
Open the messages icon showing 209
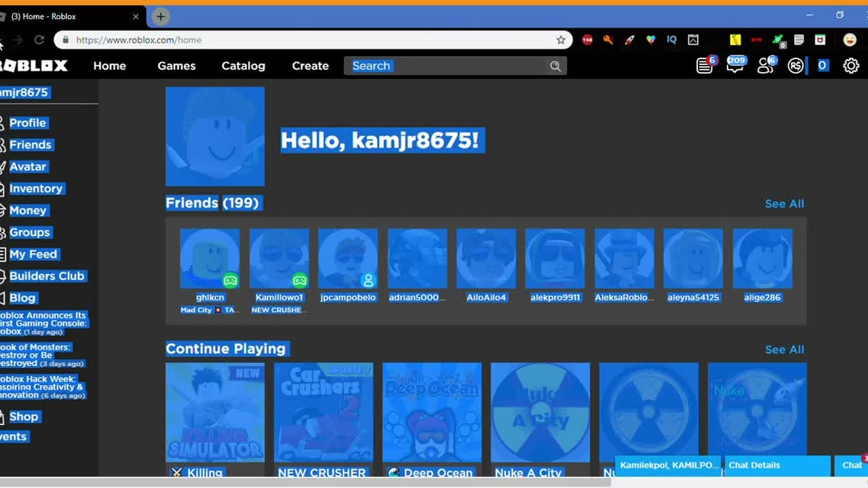pyautogui.click(x=735, y=65)
